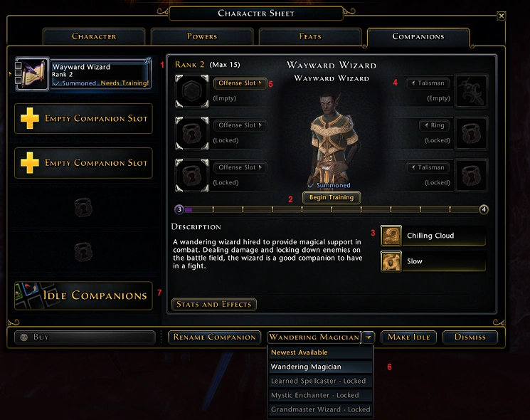Click the locked Ring slot icon

coord(471,133)
